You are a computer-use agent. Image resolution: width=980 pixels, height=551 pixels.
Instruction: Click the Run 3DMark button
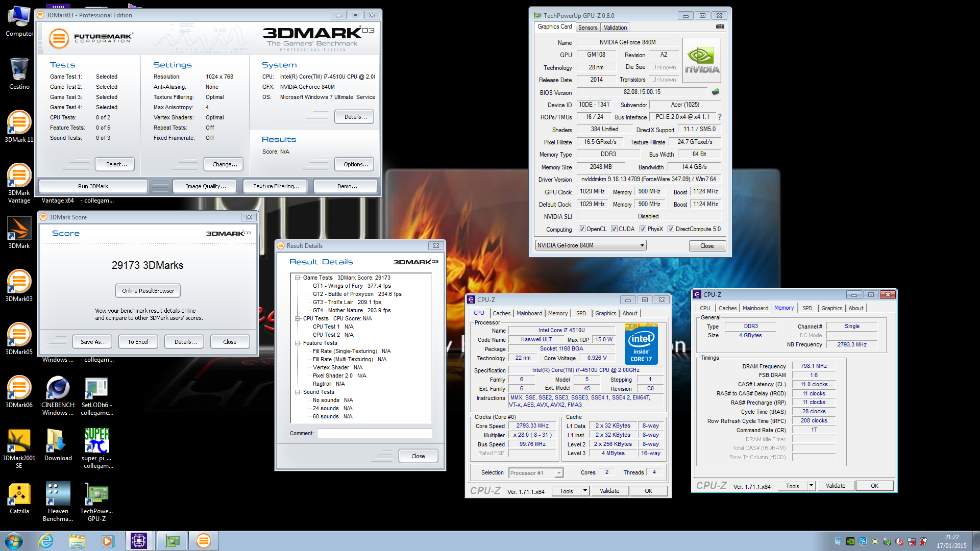pos(93,186)
